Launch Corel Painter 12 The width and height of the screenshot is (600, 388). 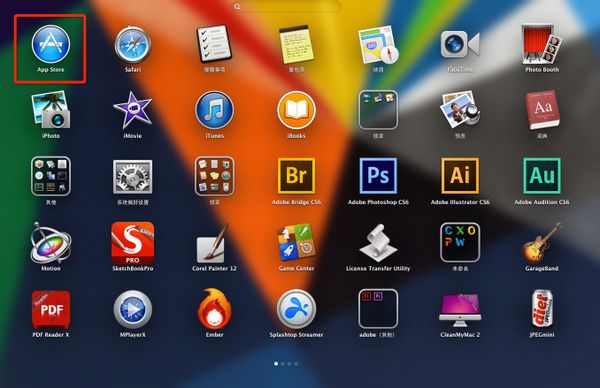click(214, 243)
